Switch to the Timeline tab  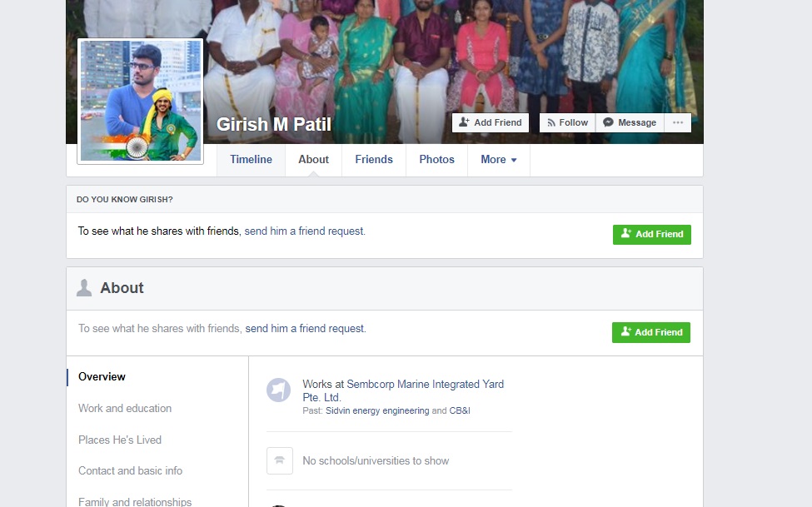click(x=252, y=160)
